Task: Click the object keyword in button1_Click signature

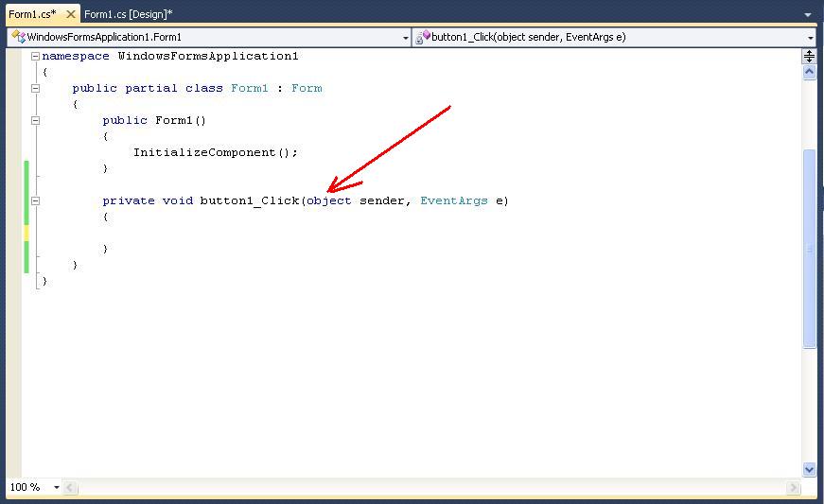Action: (x=329, y=200)
